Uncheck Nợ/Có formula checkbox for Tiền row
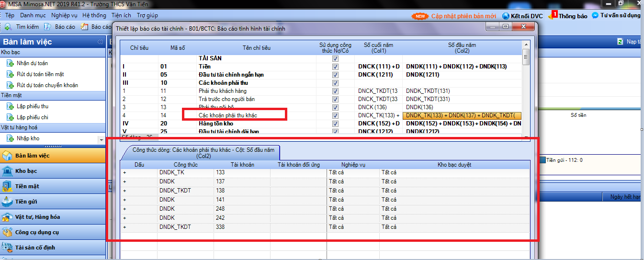The height and width of the screenshot is (260, 644). 335,67
